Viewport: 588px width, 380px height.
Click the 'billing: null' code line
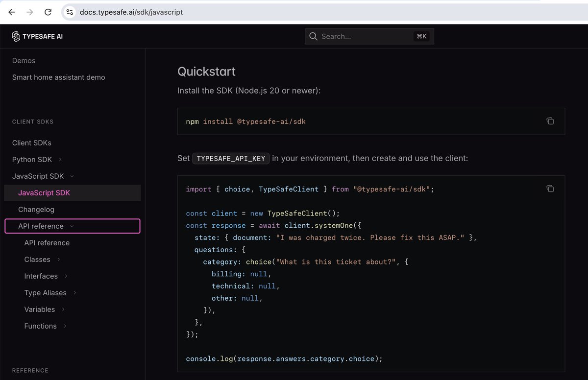coord(241,274)
